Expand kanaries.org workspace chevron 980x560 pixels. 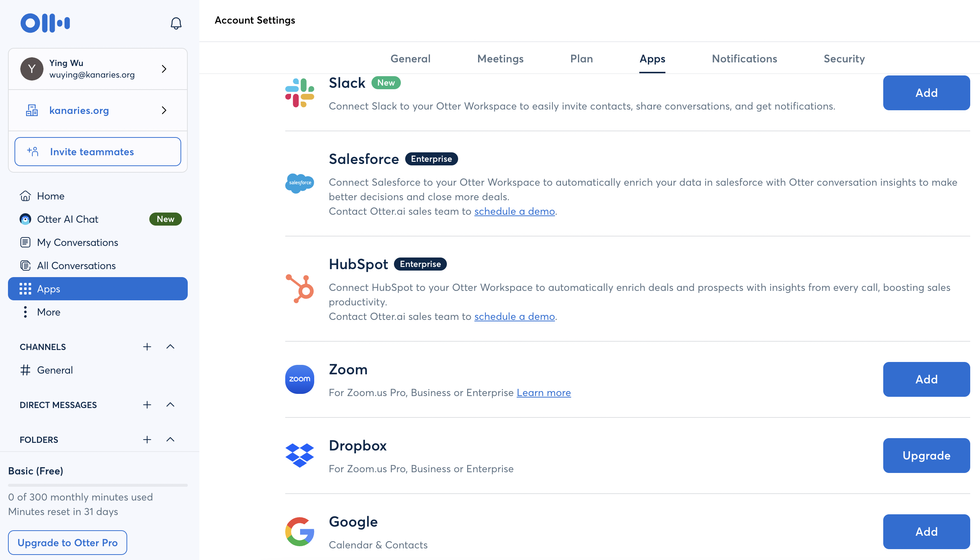coord(164,110)
